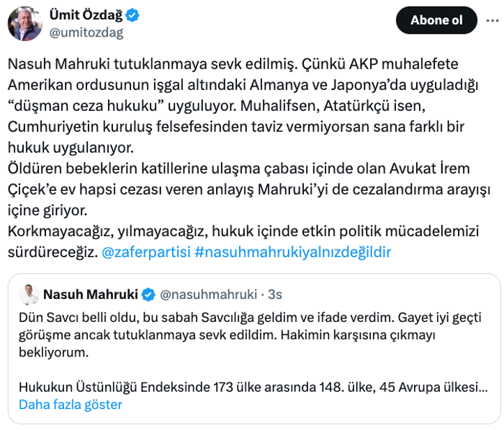Click the Korkmayacağız, yılmayacağız sentence
The image size is (504, 430).
point(243,241)
